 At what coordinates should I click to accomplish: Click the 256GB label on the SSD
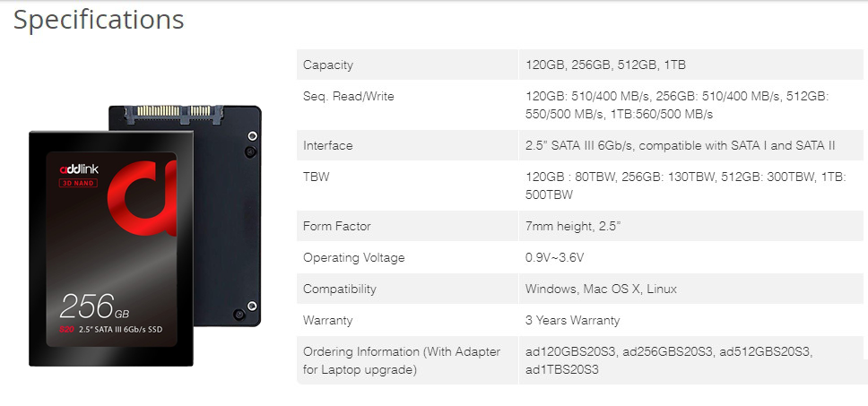94,307
